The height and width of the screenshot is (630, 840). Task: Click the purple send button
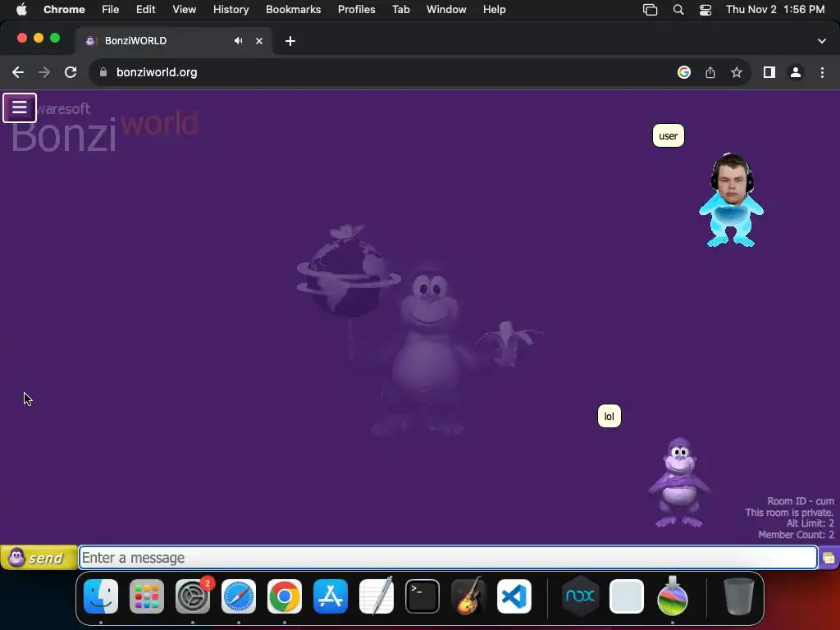[x=39, y=558]
